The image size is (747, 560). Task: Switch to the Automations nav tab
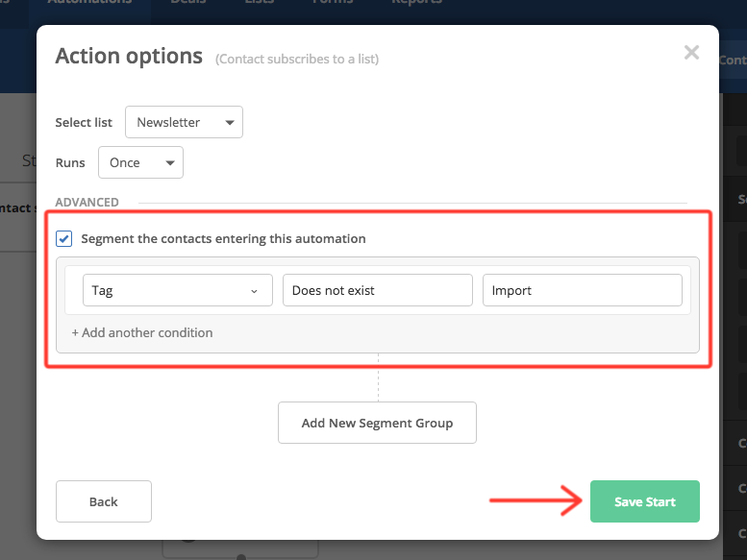click(x=92, y=3)
